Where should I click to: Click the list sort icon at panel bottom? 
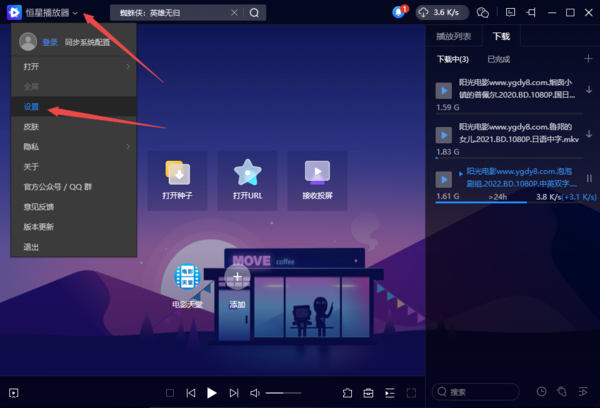click(583, 392)
